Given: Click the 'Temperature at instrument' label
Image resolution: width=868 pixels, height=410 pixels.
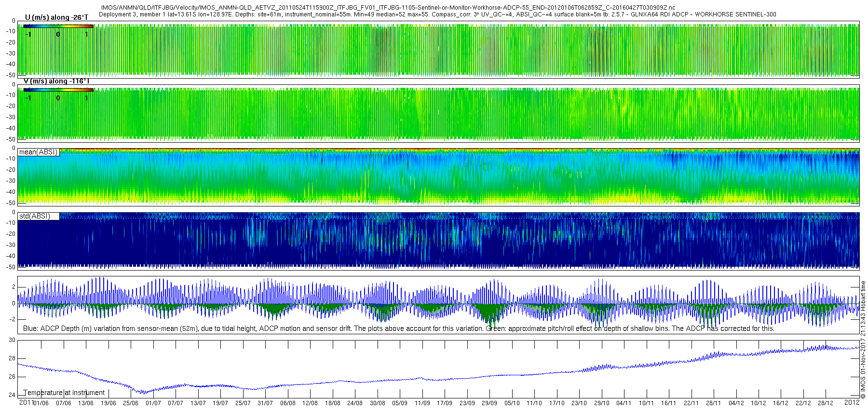Looking at the screenshot, I should tap(64, 393).
